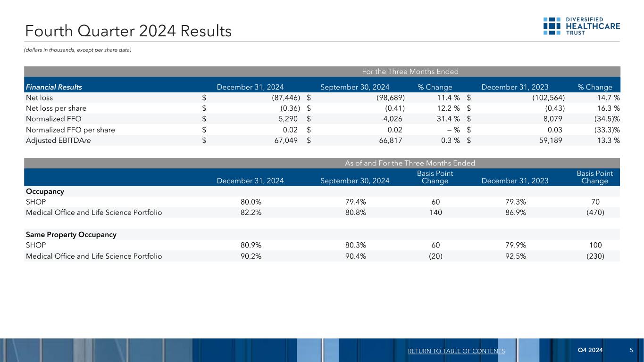
Task: Click the Same Property Occupancy heading
Action: (71, 235)
